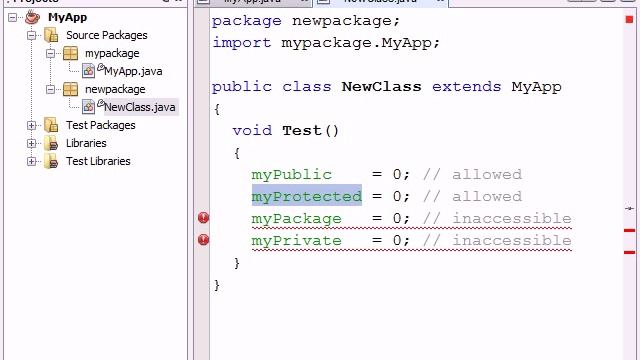Expand the Libraries folder
Viewport: 640px width, 360px height.
tap(31, 143)
